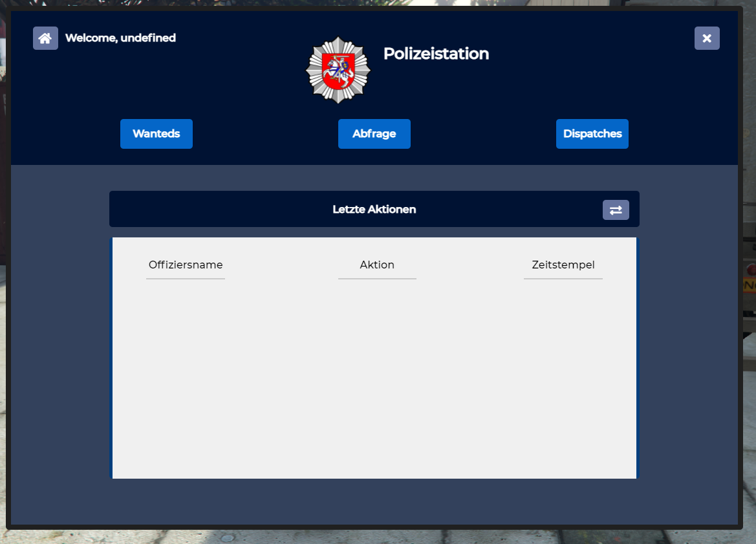Screen dimensions: 756x544
Task: Go to Dispatches
Action: coord(592,134)
